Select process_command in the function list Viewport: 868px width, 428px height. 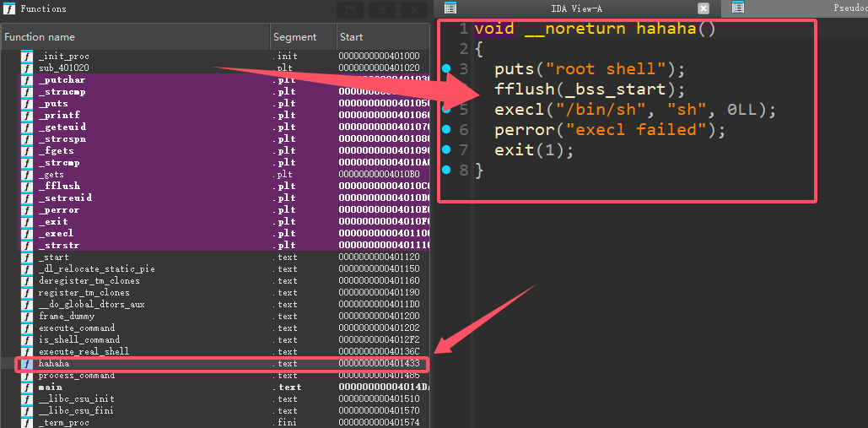point(76,376)
